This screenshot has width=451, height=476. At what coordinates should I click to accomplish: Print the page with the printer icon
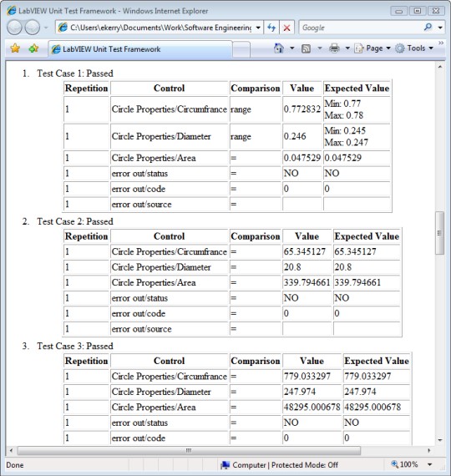tap(334, 48)
